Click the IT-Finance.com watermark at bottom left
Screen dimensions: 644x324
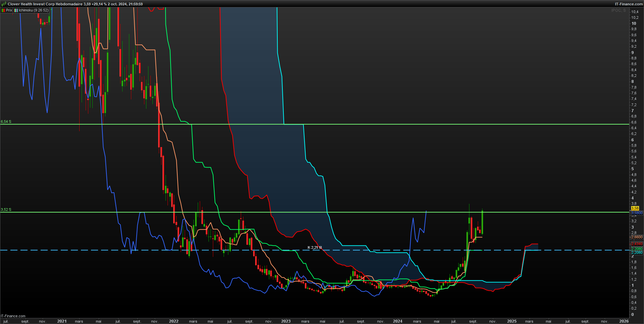tap(13, 316)
